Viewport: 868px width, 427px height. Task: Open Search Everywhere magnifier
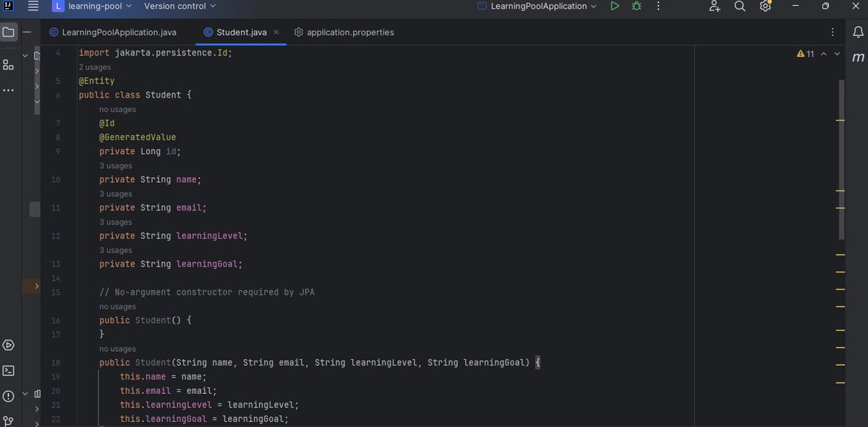pos(740,7)
